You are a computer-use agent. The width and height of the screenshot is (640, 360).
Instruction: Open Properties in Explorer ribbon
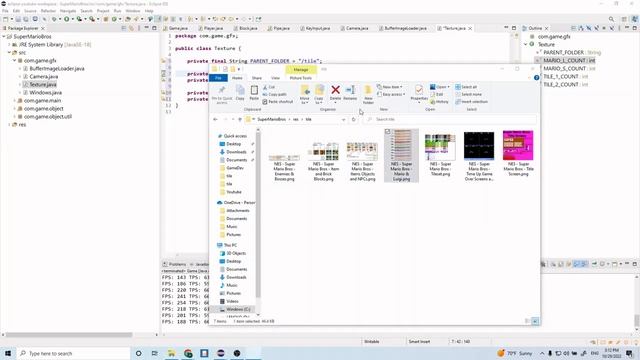pos(418,93)
